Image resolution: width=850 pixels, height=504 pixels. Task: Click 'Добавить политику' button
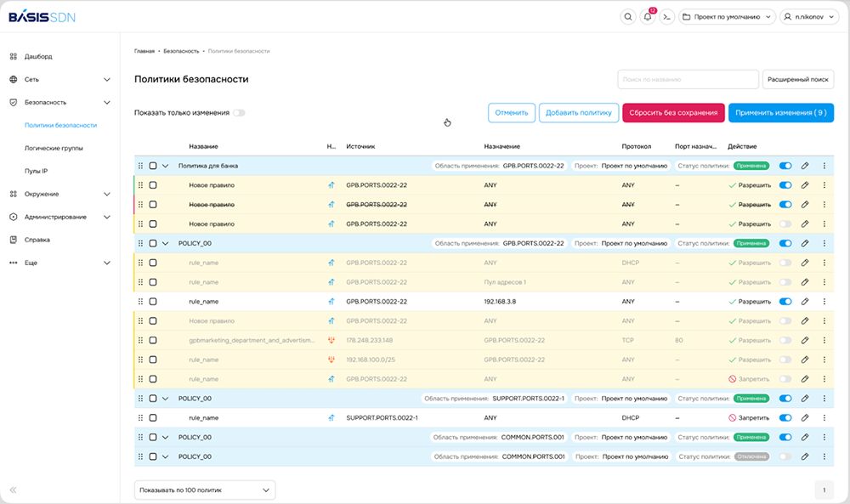[578, 112]
